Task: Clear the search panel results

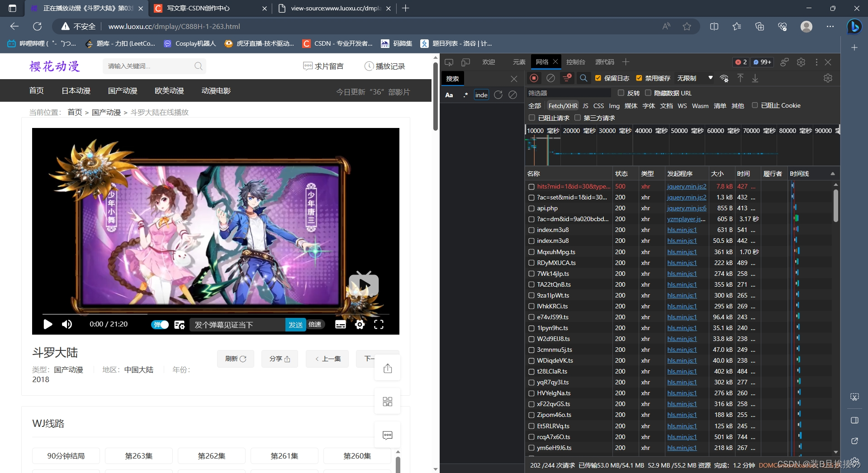Action: [x=512, y=95]
